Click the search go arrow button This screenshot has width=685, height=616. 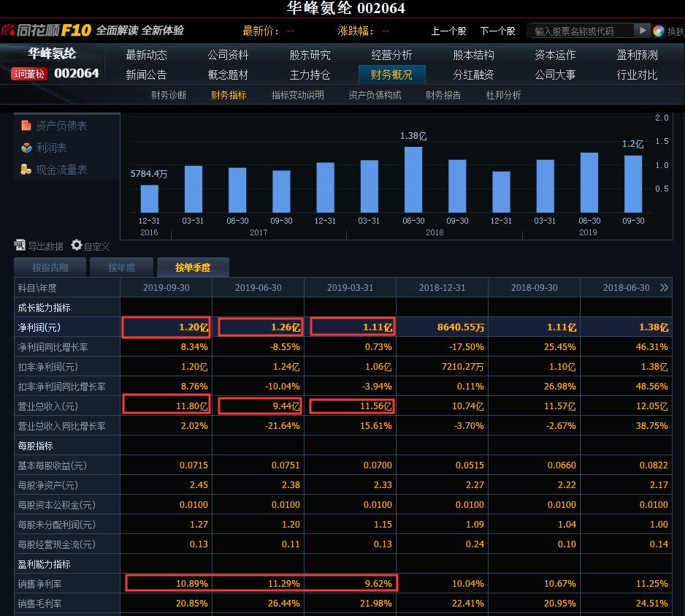[642, 31]
